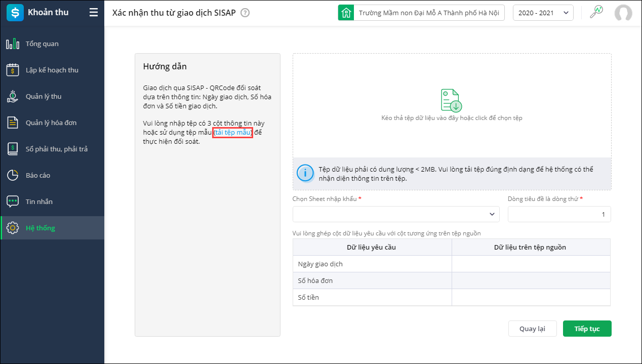Click the Ngày giao dịch table cell
Viewport: 642px width, 364px height.
click(372, 264)
